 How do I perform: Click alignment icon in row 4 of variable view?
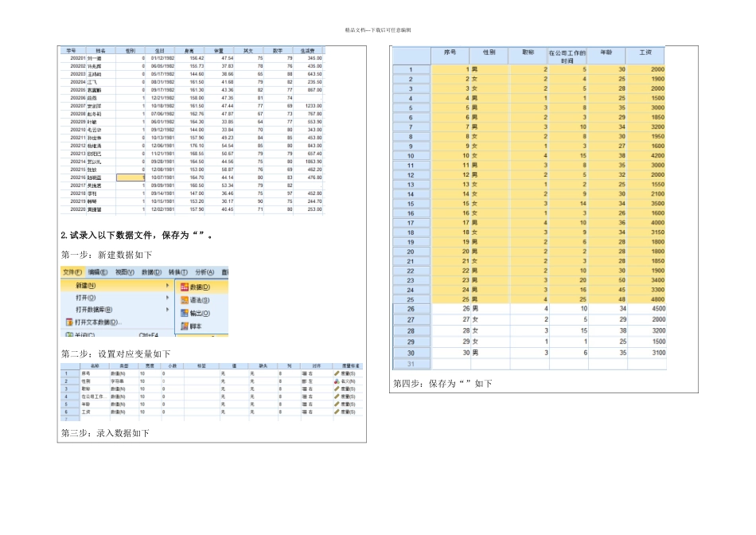coord(303,396)
